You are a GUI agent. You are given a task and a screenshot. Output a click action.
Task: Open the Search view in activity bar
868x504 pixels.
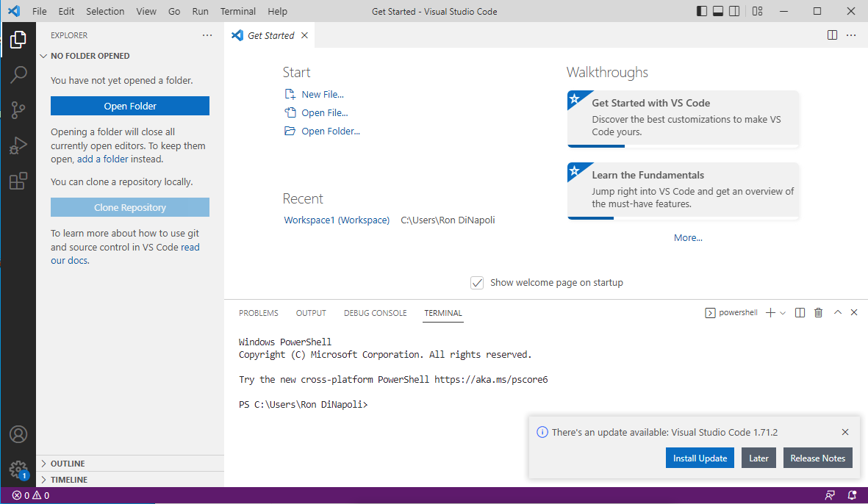click(x=18, y=74)
